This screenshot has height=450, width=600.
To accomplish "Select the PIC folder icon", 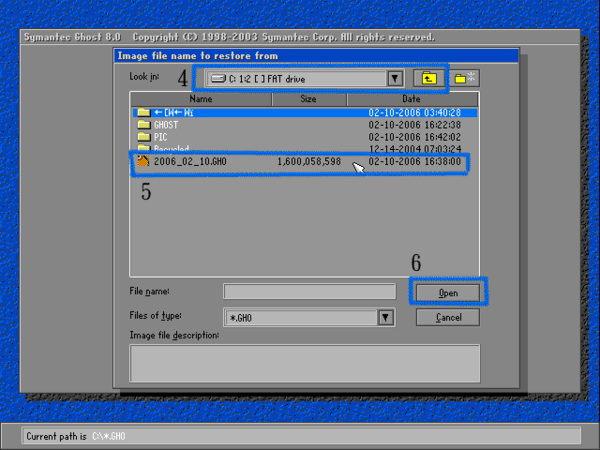I will tap(143, 137).
